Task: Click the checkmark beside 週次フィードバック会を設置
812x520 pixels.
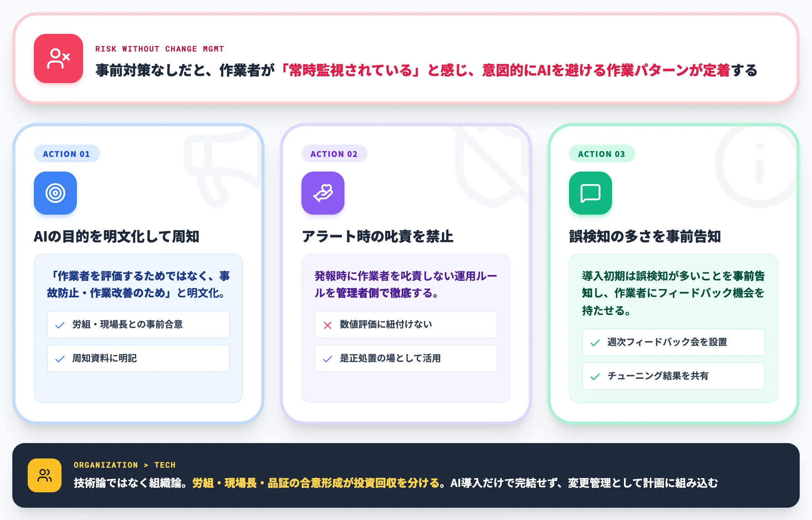Action: coord(595,343)
